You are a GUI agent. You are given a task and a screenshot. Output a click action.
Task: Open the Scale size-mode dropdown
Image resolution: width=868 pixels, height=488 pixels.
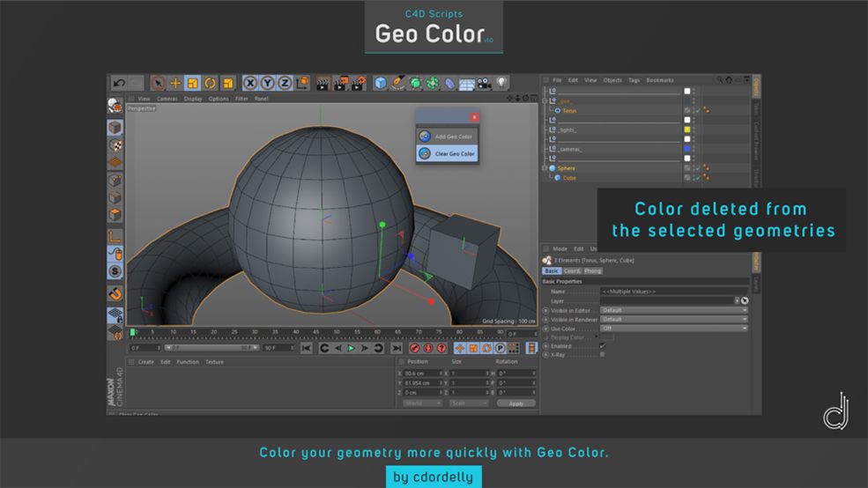[x=469, y=403]
